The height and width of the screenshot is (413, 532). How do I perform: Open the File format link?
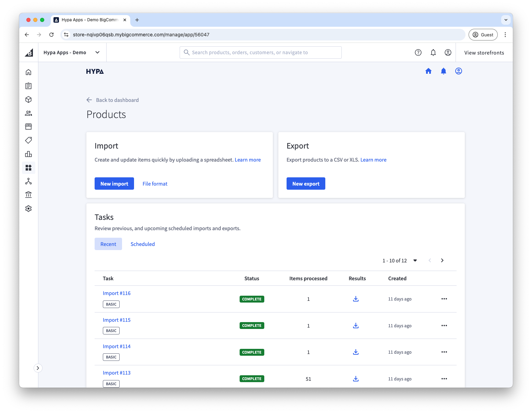coord(155,184)
